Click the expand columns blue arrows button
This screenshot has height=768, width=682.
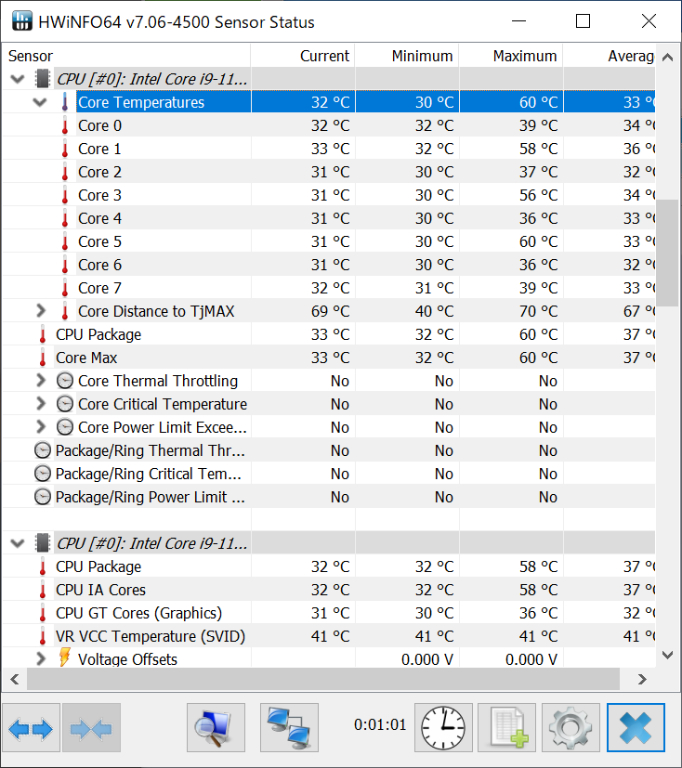(31, 728)
